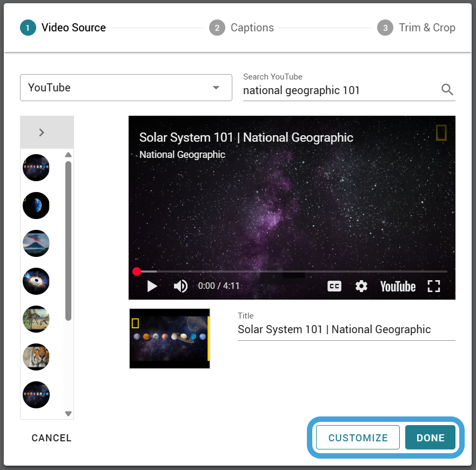Select the last planets thumbnail result
Screen dimensions: 476x470
click(36, 395)
